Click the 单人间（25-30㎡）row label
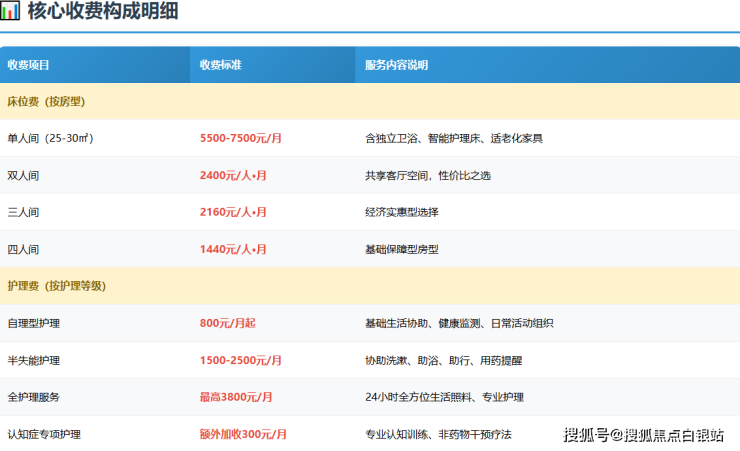740x451 pixels. click(50, 138)
